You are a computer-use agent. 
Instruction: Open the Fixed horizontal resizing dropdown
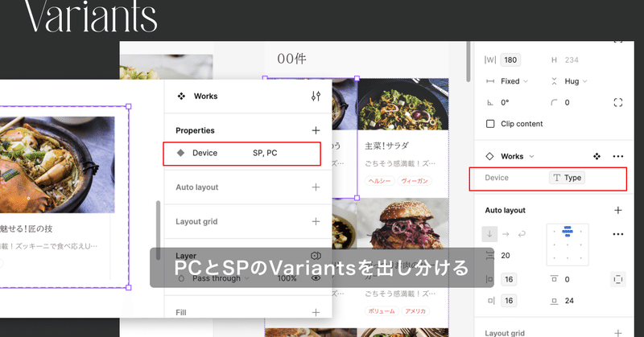(514, 81)
